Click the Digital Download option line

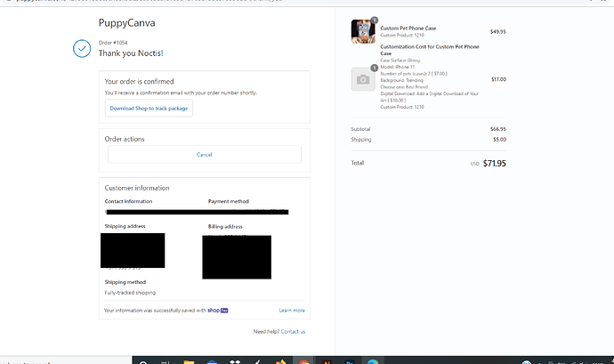click(430, 97)
